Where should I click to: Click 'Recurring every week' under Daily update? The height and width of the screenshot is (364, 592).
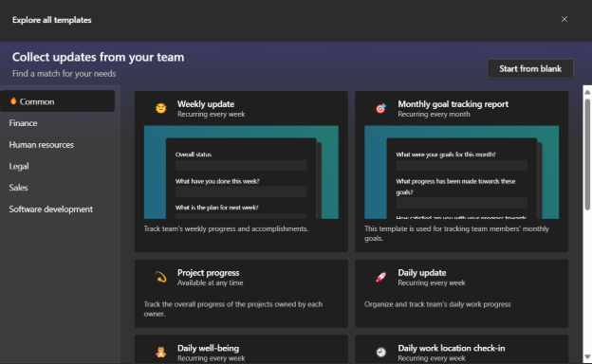tap(432, 282)
